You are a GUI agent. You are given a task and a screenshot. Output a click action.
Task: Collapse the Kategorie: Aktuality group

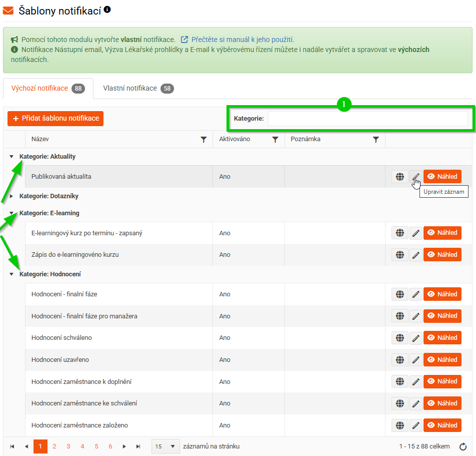[x=11, y=157]
